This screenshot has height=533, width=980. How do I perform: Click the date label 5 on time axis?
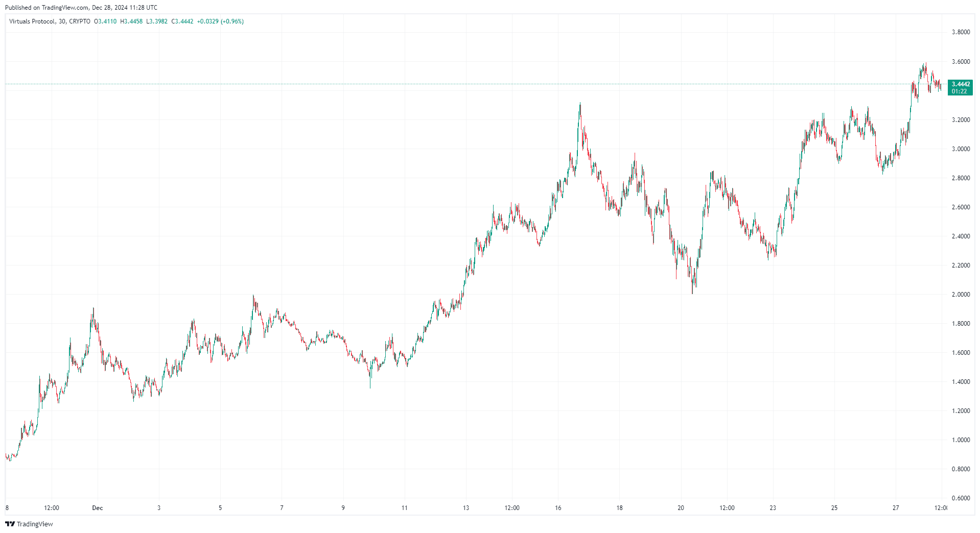click(220, 508)
